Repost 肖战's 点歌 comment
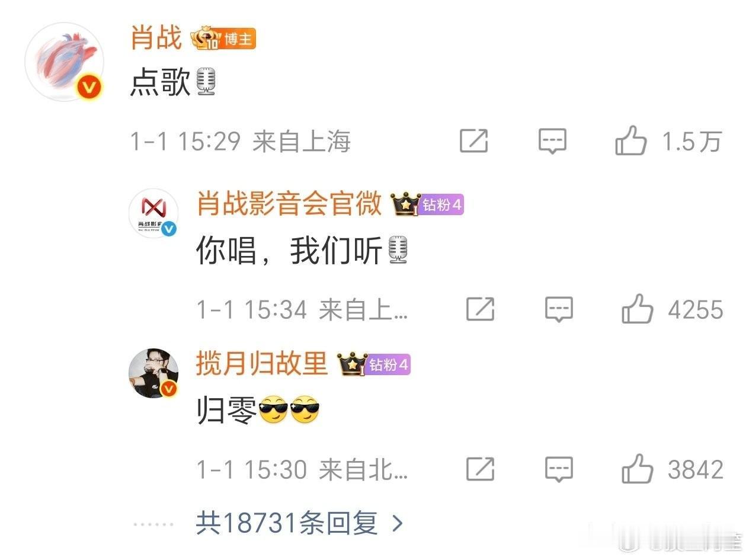 pyautogui.click(x=474, y=142)
